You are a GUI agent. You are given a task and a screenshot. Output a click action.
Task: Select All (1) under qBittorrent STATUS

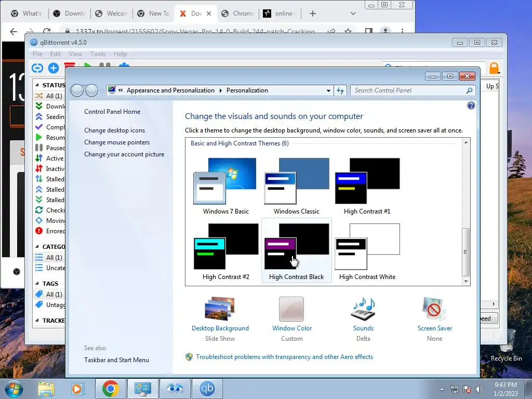point(49,96)
